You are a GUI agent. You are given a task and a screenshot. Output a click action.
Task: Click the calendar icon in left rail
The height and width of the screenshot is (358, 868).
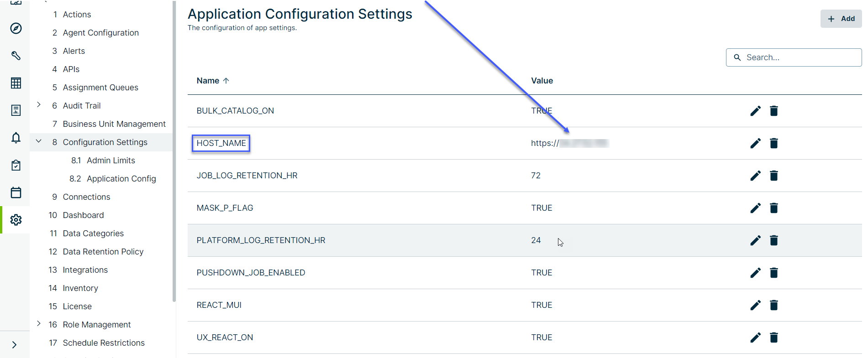coord(16,192)
